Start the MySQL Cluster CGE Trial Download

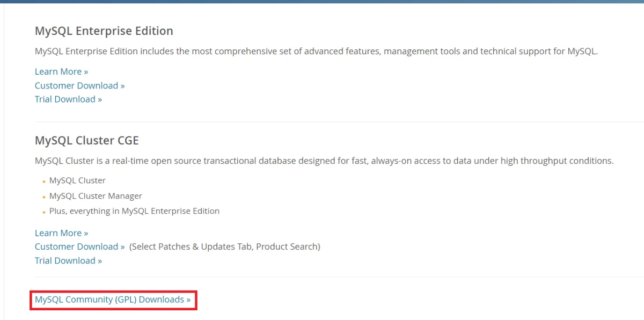tap(64, 260)
